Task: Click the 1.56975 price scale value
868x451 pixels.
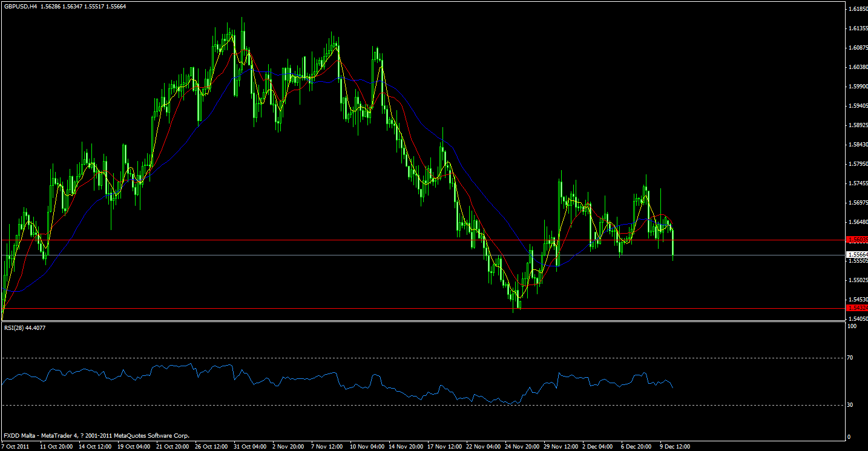Action: (858, 203)
